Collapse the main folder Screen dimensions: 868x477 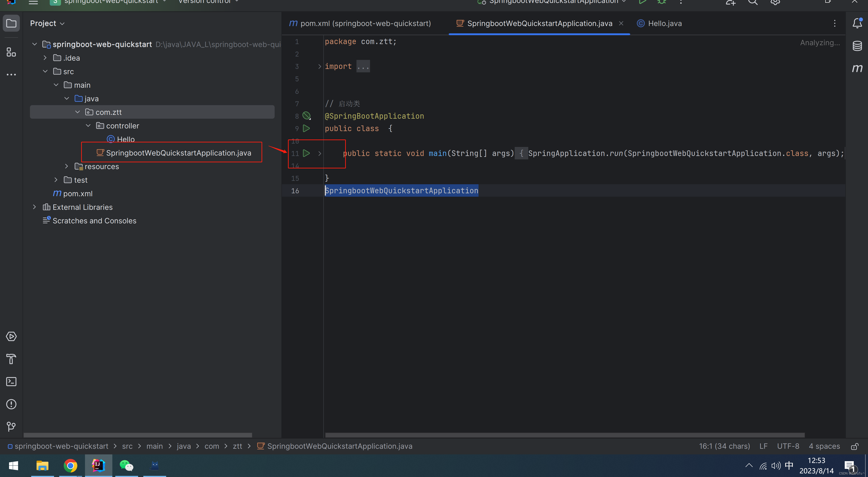click(56, 85)
